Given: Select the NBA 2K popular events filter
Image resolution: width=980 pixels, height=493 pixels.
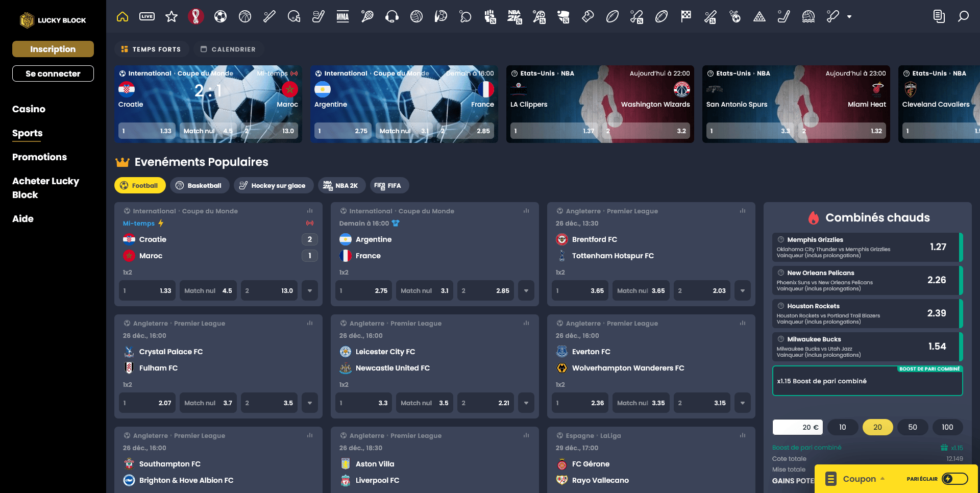Looking at the screenshot, I should 341,185.
